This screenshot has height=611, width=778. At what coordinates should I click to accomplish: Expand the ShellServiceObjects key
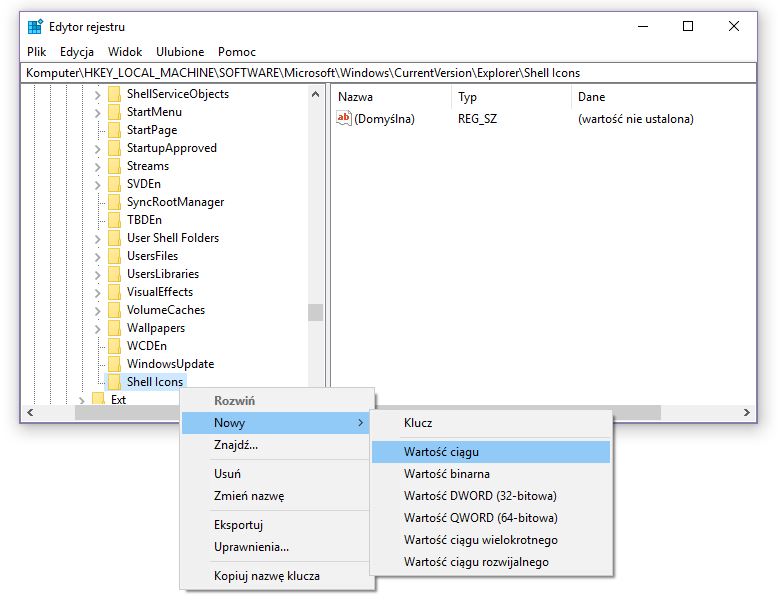coord(97,95)
